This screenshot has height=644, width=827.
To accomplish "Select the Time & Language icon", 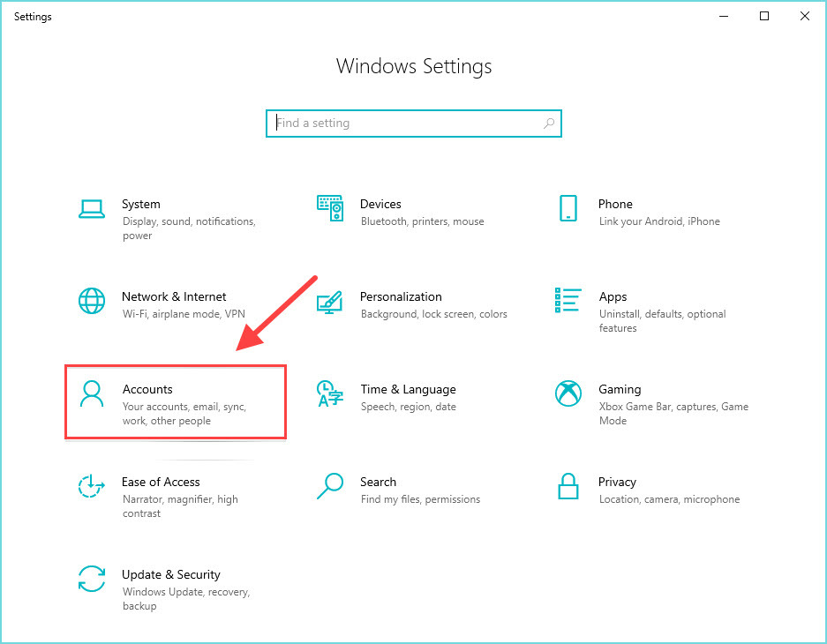I will [x=329, y=395].
